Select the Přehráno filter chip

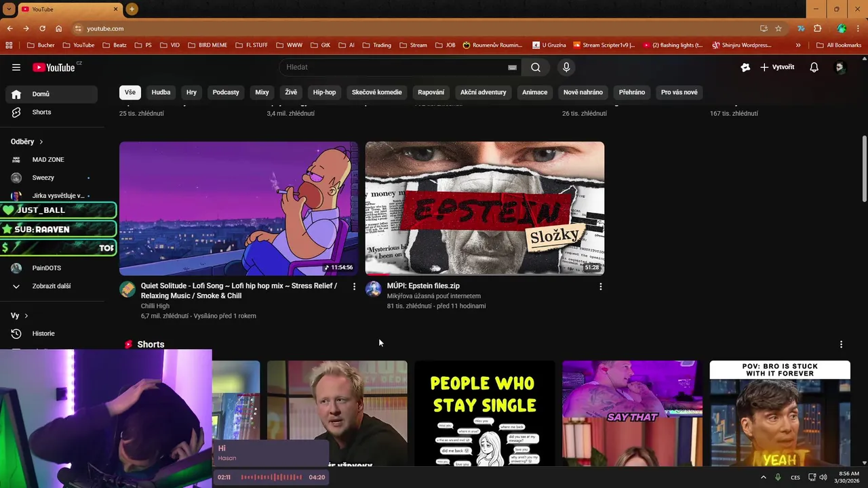(632, 92)
